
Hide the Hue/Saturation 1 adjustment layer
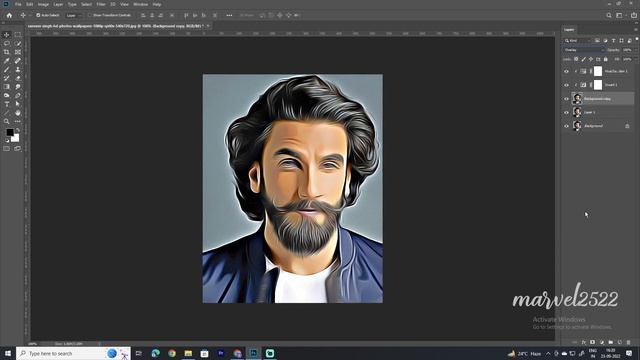566,71
